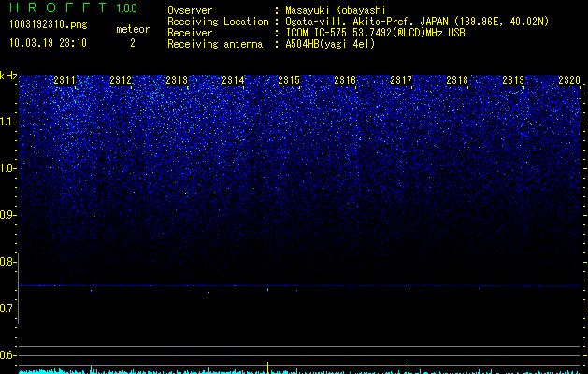Click time marker 2313

point(177,80)
